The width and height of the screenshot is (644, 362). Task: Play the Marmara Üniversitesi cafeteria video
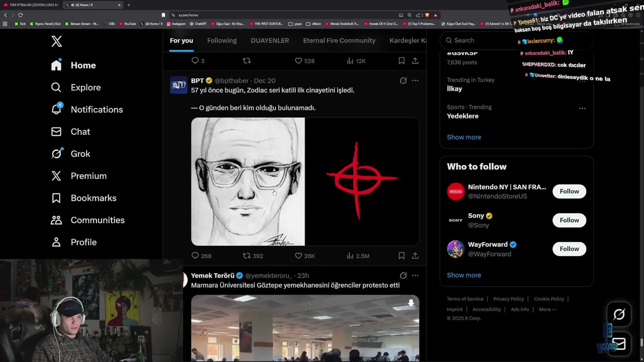click(x=305, y=328)
